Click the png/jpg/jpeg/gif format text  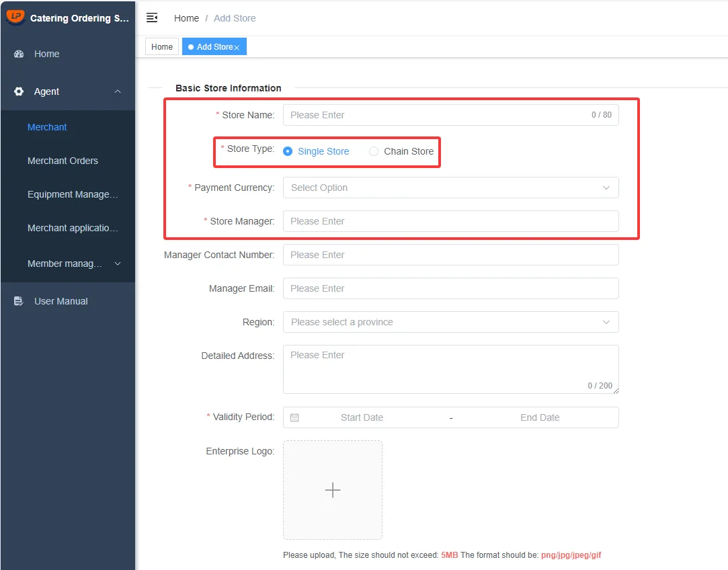click(571, 555)
